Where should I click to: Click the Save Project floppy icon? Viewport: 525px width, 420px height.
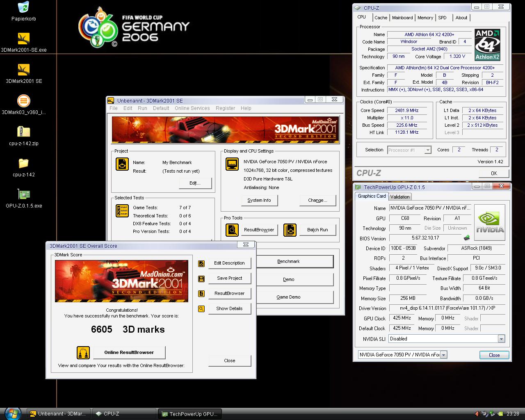(x=201, y=278)
